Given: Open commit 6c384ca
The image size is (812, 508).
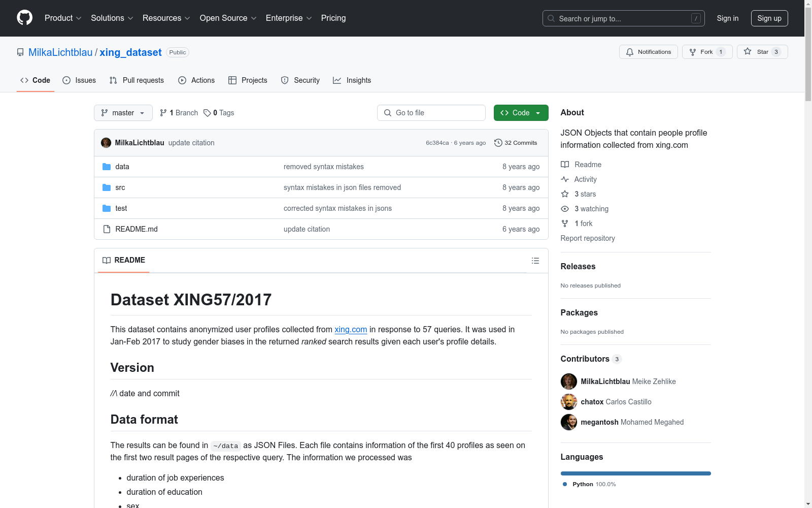Looking at the screenshot, I should 437,143.
